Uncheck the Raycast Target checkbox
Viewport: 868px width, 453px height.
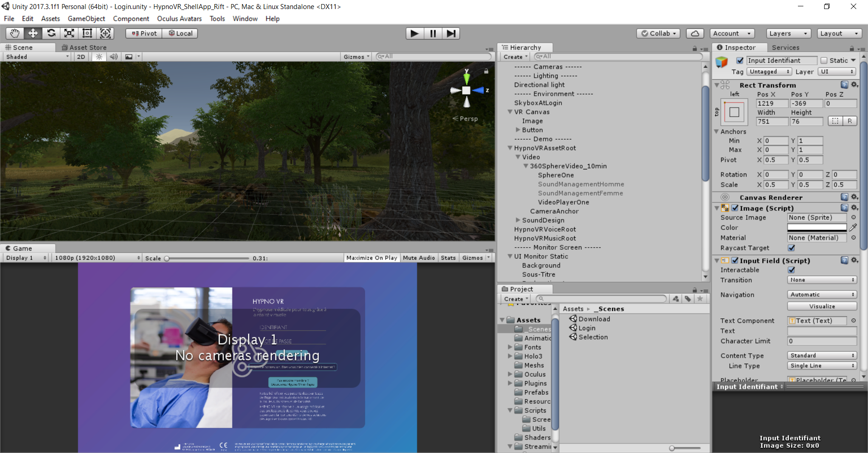coord(791,248)
